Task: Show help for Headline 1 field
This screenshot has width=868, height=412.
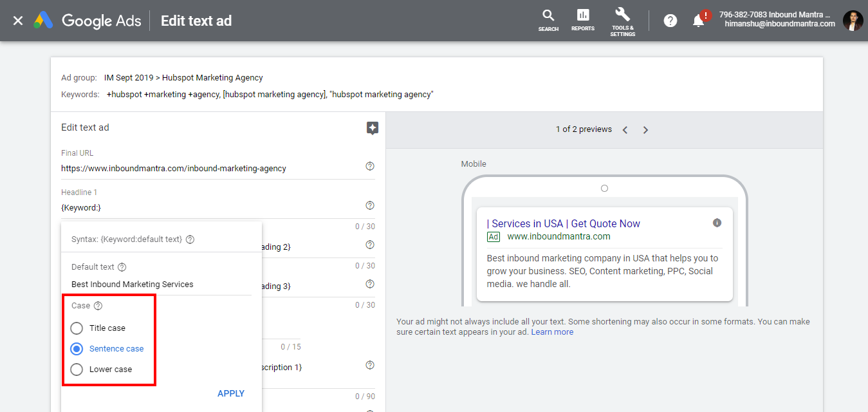Action: (x=370, y=205)
